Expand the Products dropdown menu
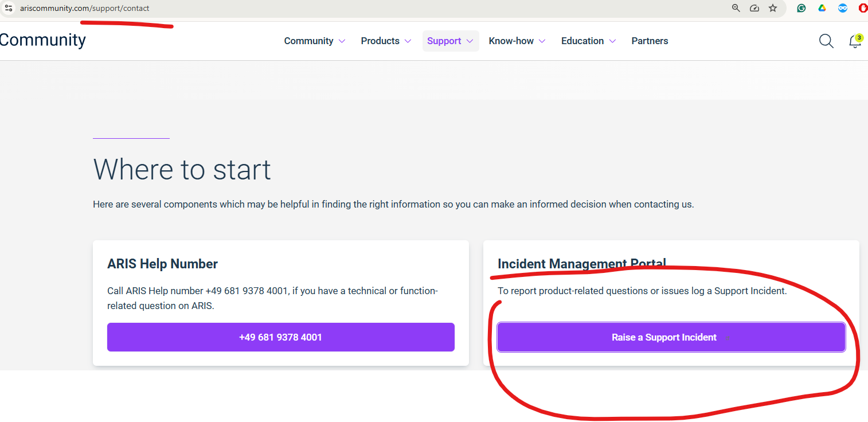Image resolution: width=868 pixels, height=422 pixels. (x=386, y=41)
